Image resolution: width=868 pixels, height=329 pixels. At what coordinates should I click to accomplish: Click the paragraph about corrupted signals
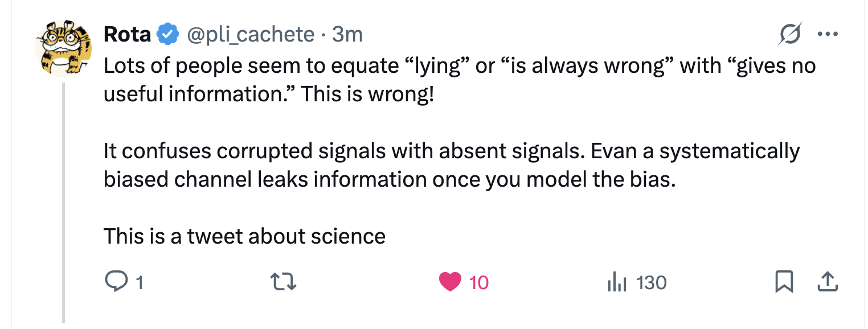(451, 165)
